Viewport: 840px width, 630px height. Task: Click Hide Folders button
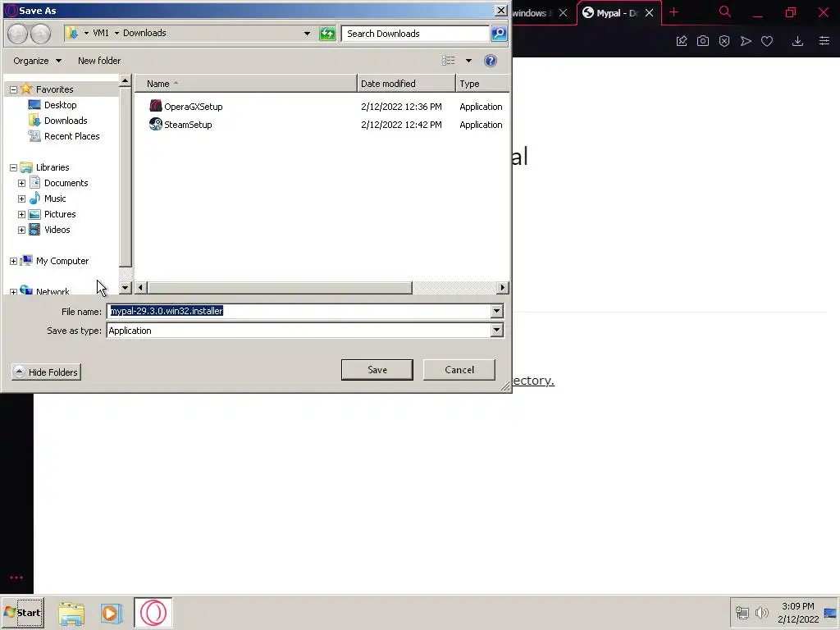point(47,372)
